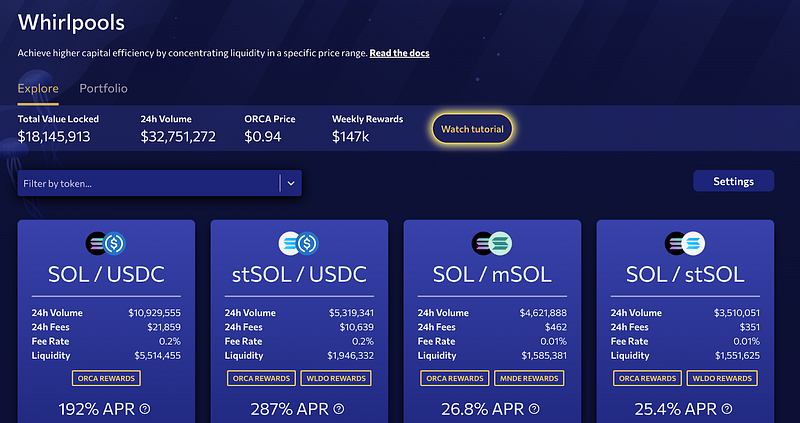Type in the Filter by token field

[148, 183]
